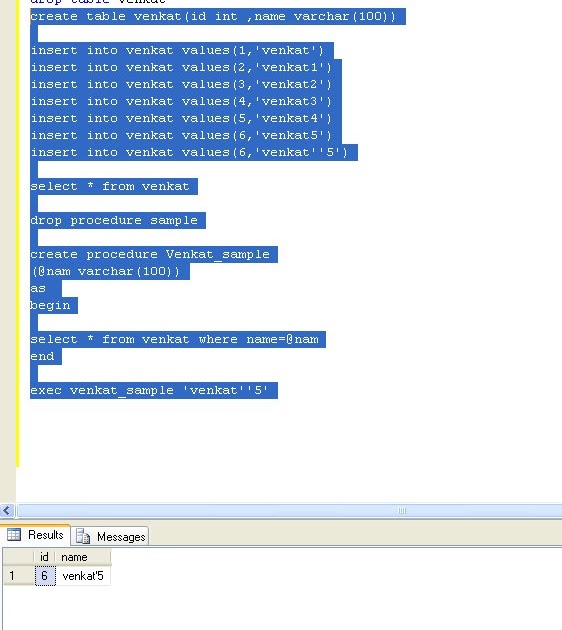Viewport: 562px width, 630px height.
Task: Click the 'end' keyword line
Action: [x=42, y=356]
